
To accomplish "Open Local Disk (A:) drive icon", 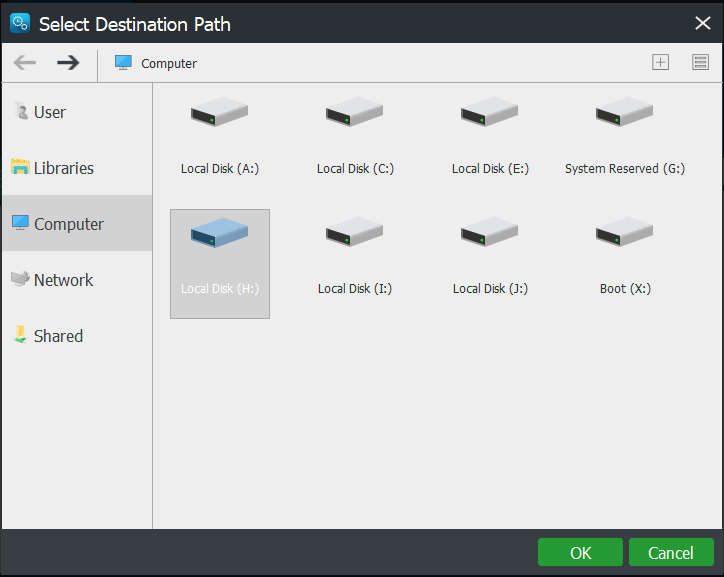I will point(219,112).
